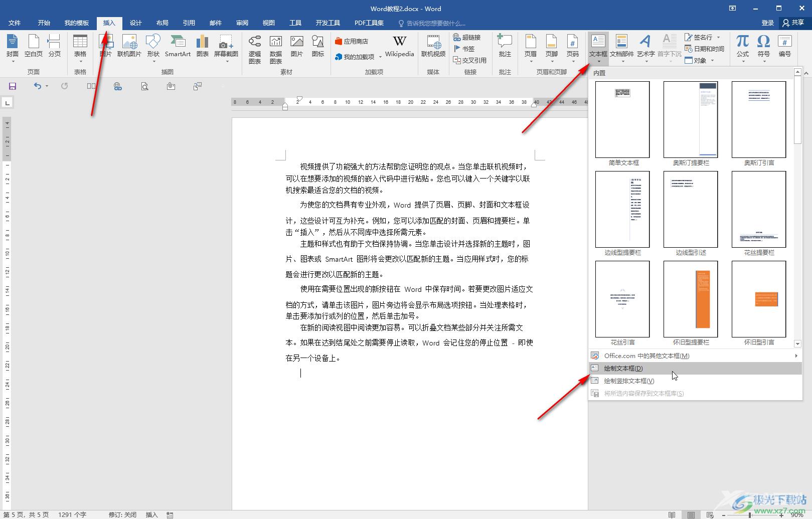
Task: Insert an online picture (联机图片)
Action: click(x=129, y=46)
